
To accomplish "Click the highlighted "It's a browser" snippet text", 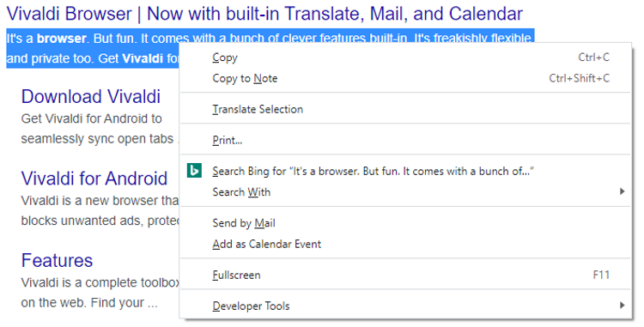I will (269, 38).
